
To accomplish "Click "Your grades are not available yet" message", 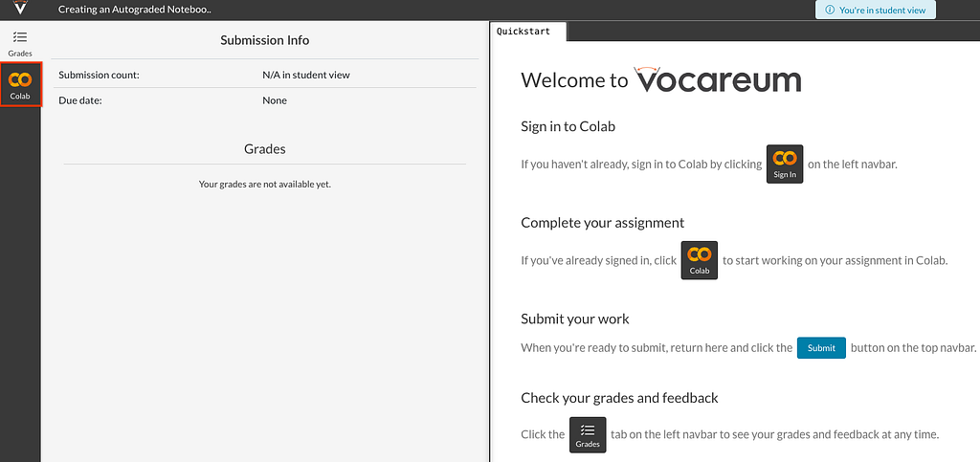I will pos(264,185).
